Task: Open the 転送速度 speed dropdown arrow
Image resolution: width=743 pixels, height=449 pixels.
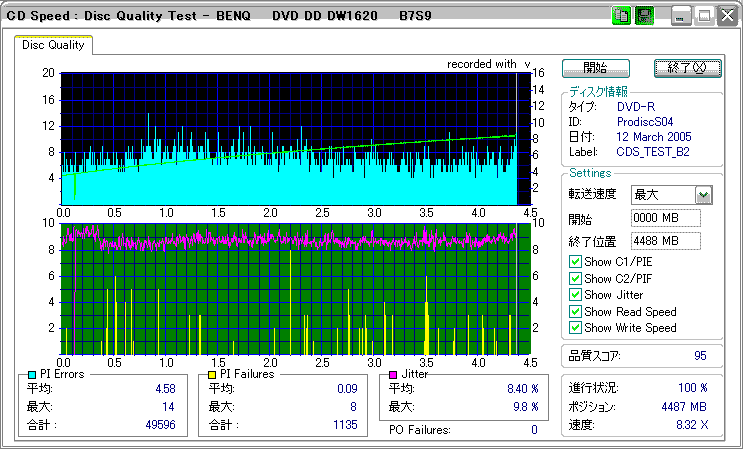Action: tap(703, 195)
